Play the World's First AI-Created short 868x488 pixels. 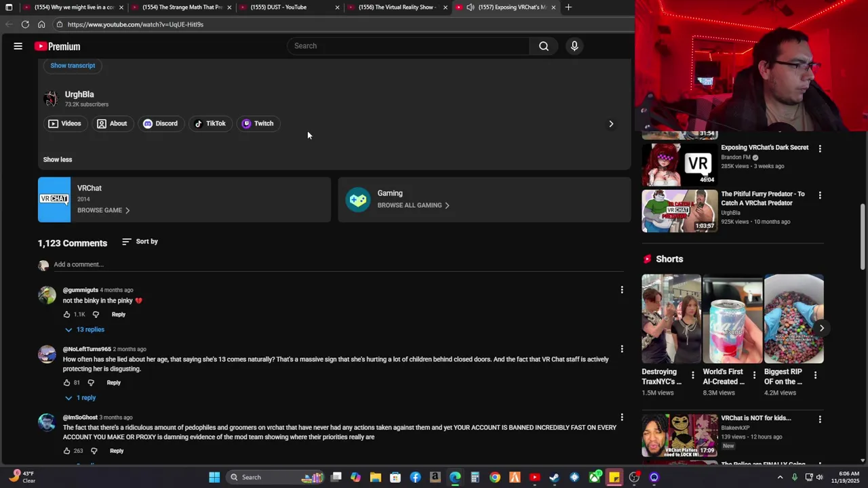coord(732,319)
